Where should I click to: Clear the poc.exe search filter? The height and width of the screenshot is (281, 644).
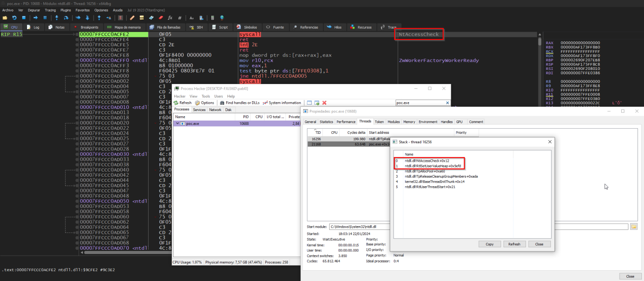pyautogui.click(x=448, y=103)
